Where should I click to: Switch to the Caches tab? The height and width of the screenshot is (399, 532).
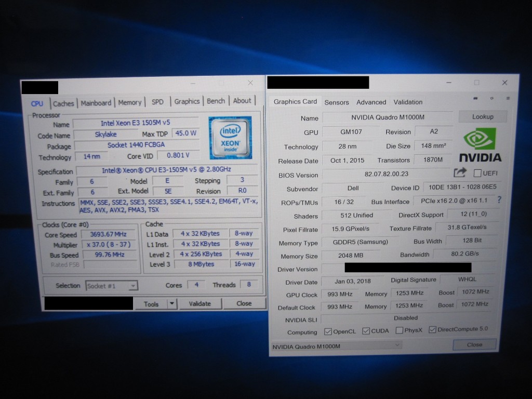click(63, 103)
